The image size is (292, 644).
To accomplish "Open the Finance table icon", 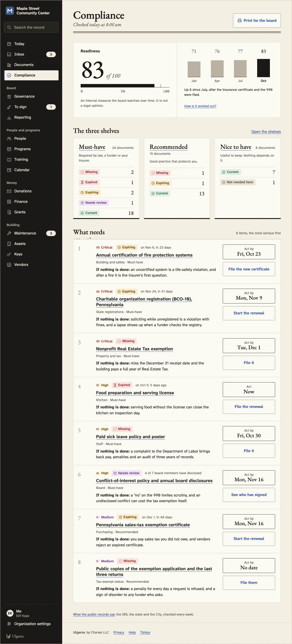I will [9, 202].
